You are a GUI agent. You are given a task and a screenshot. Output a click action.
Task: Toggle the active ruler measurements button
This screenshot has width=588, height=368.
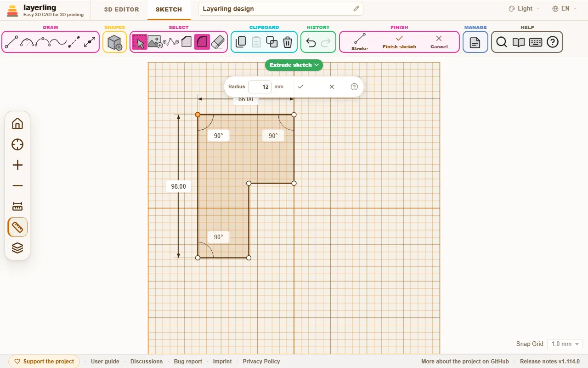[x=17, y=227]
